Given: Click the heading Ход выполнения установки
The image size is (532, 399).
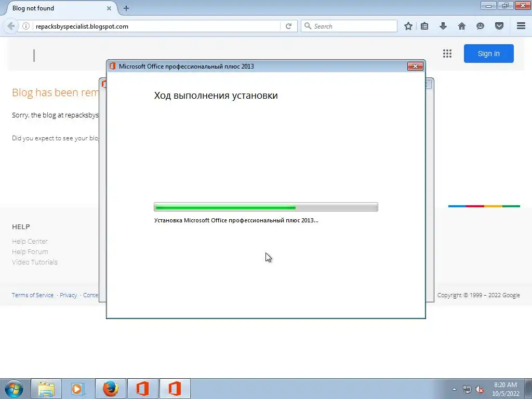Looking at the screenshot, I should coord(216,96).
